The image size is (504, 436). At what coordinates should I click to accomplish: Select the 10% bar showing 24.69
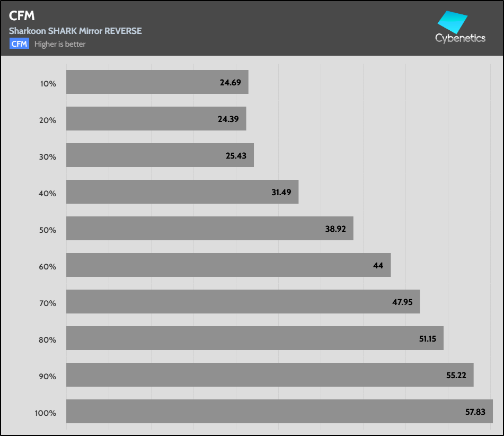pyautogui.click(x=157, y=82)
